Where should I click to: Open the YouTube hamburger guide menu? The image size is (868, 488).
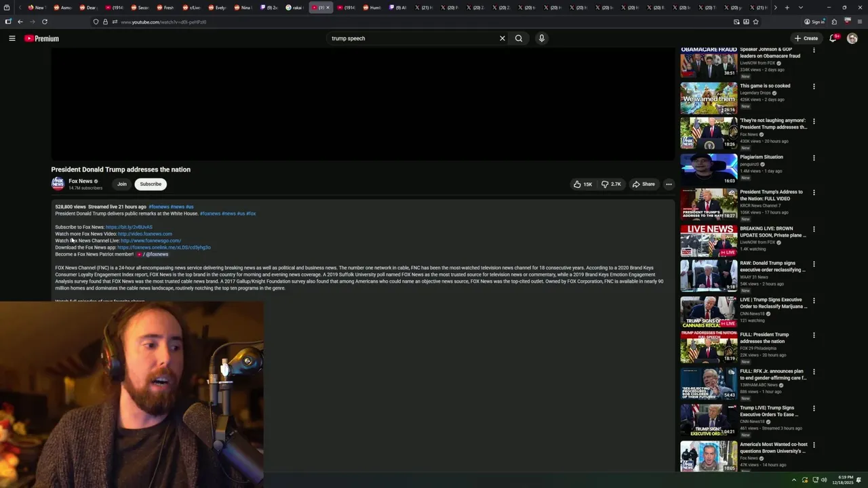coord(12,39)
